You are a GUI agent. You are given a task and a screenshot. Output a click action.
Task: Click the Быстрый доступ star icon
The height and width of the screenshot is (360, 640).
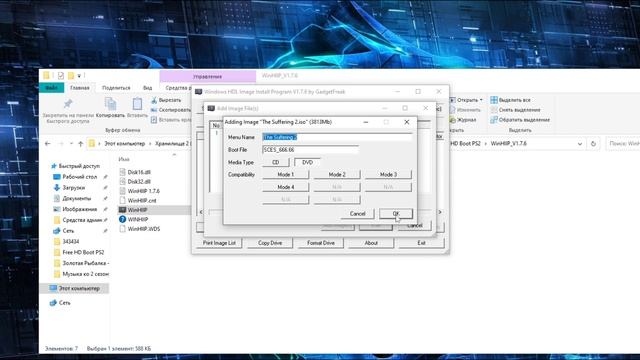point(53,166)
